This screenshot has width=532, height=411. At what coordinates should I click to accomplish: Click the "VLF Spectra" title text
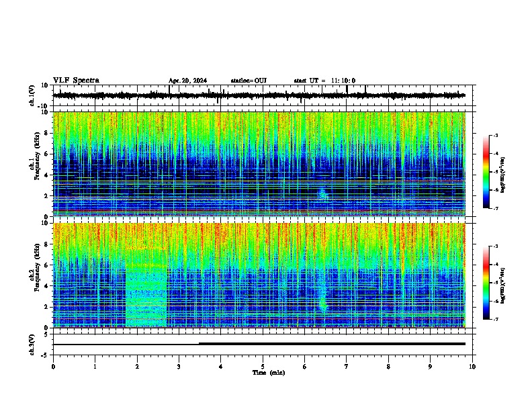76,81
